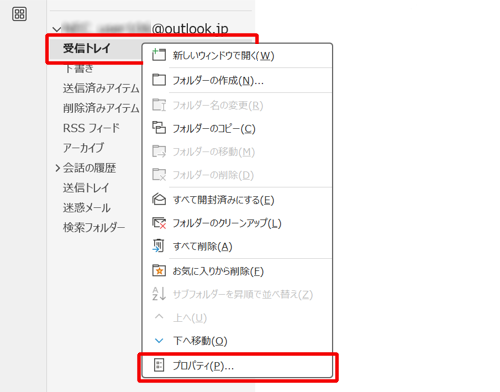This screenshot has width=500, height=392.
Task: Click the apps grid icon in sidebar
Action: click(x=19, y=14)
